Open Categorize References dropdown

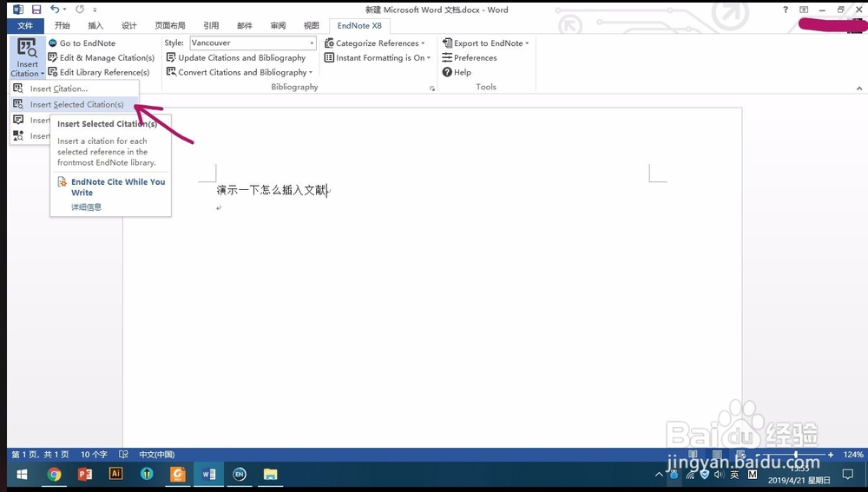click(375, 43)
